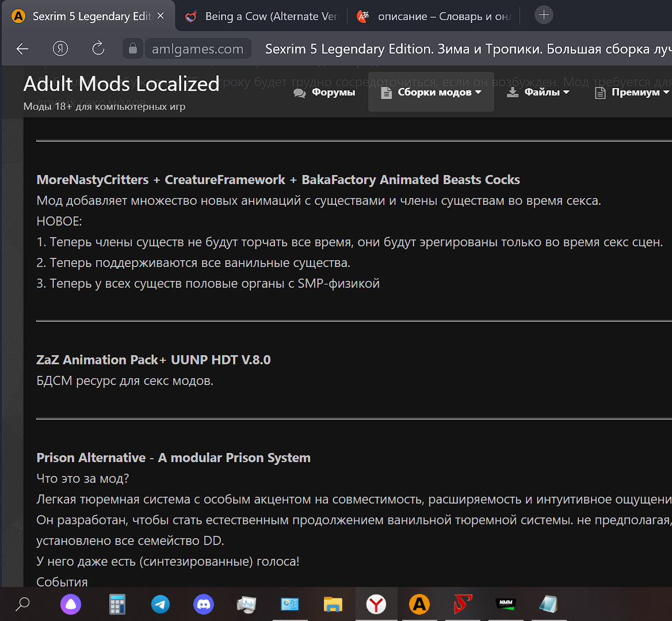Image resolution: width=672 pixels, height=621 pixels.
Task: Reload the page with the refresh icon
Action: (98, 48)
